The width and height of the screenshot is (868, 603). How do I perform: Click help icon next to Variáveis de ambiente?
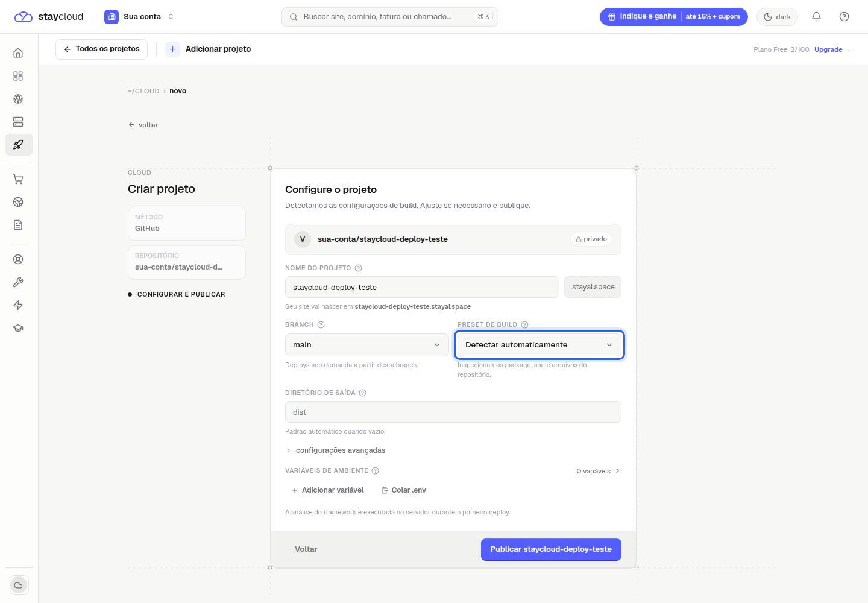pos(376,470)
